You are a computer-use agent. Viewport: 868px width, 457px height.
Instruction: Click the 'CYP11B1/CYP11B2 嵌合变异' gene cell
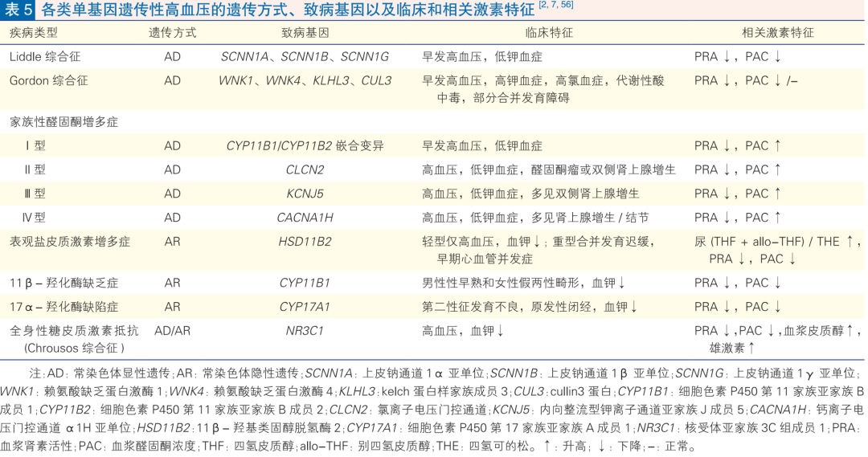[x=305, y=146]
